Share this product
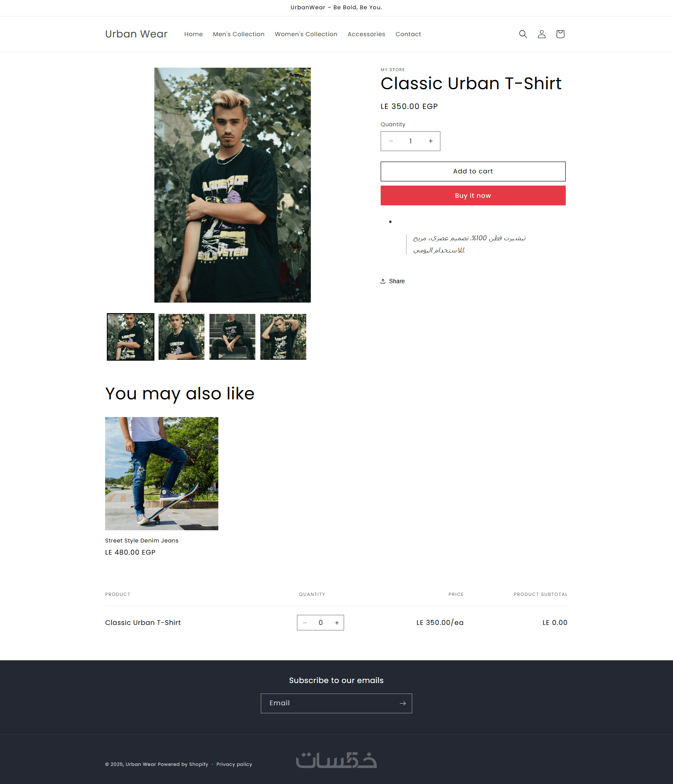Viewport: 673px width, 784px height. click(x=393, y=281)
